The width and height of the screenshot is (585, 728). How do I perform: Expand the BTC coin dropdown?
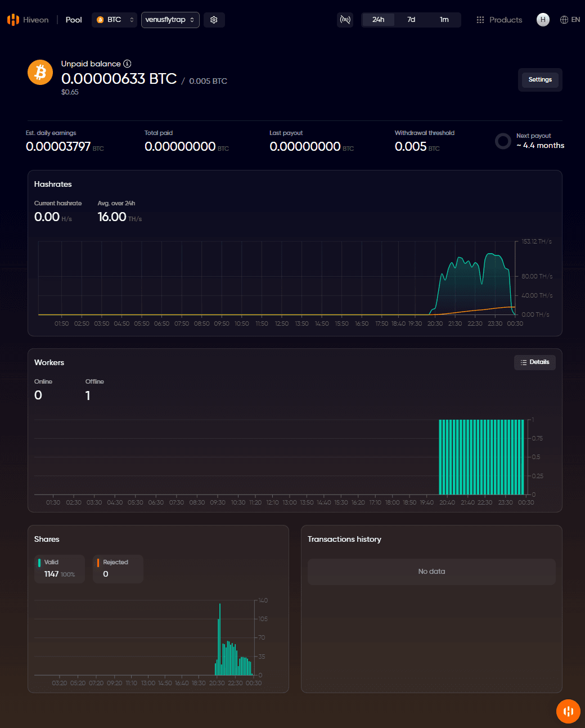click(x=115, y=20)
